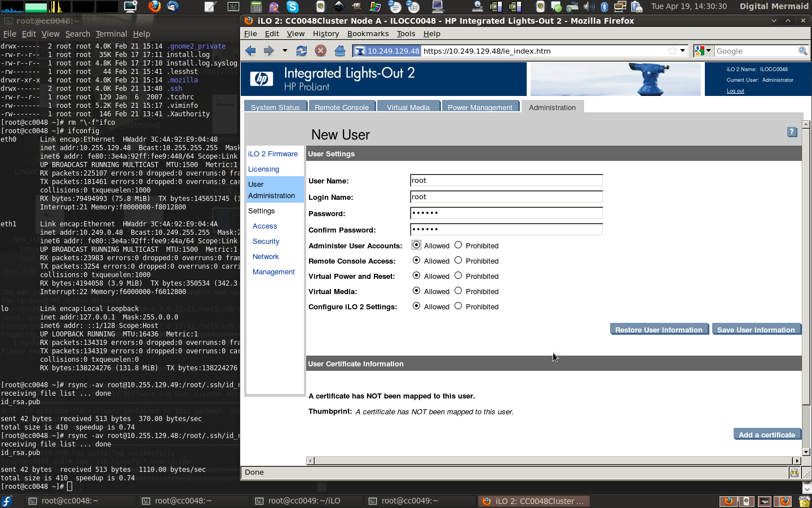Image resolution: width=812 pixels, height=508 pixels.
Task: Open the Search menu in terminal window
Action: [x=77, y=34]
